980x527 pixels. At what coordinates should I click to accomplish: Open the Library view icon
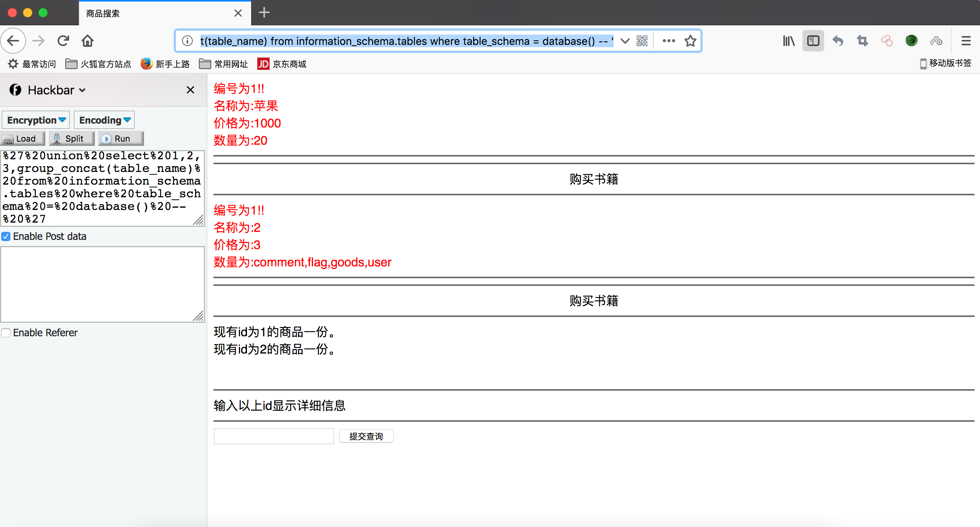click(x=789, y=41)
